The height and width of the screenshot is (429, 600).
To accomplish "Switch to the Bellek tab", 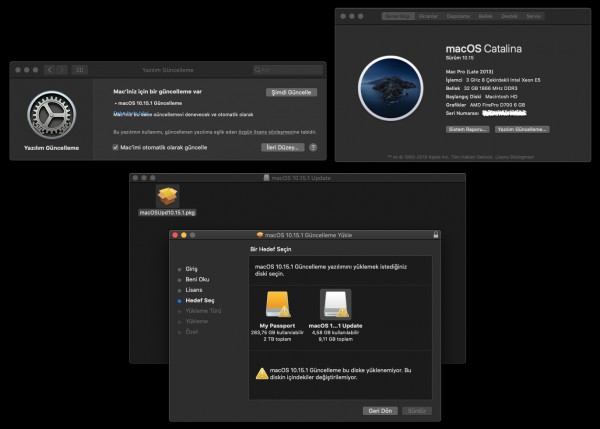I will pos(485,16).
